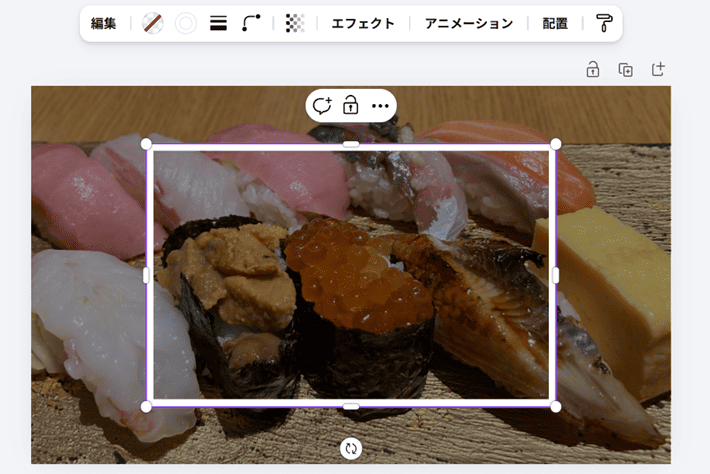
Task: Click the top-left corner resize handle
Action: pos(146,144)
